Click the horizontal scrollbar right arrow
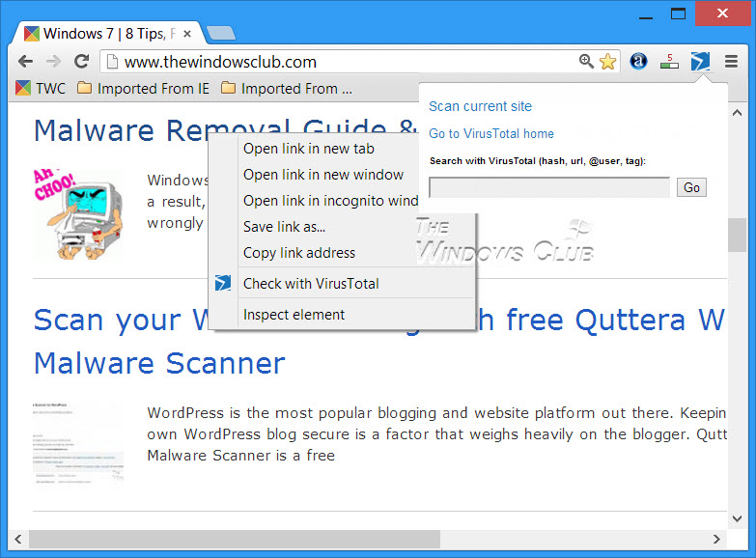Image resolution: width=756 pixels, height=558 pixels. (x=716, y=540)
